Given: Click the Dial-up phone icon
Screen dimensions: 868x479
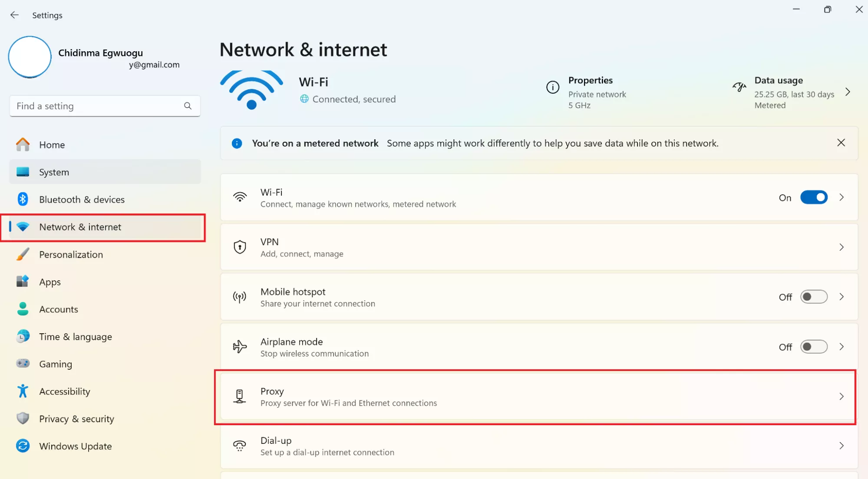Looking at the screenshot, I should 240,446.
